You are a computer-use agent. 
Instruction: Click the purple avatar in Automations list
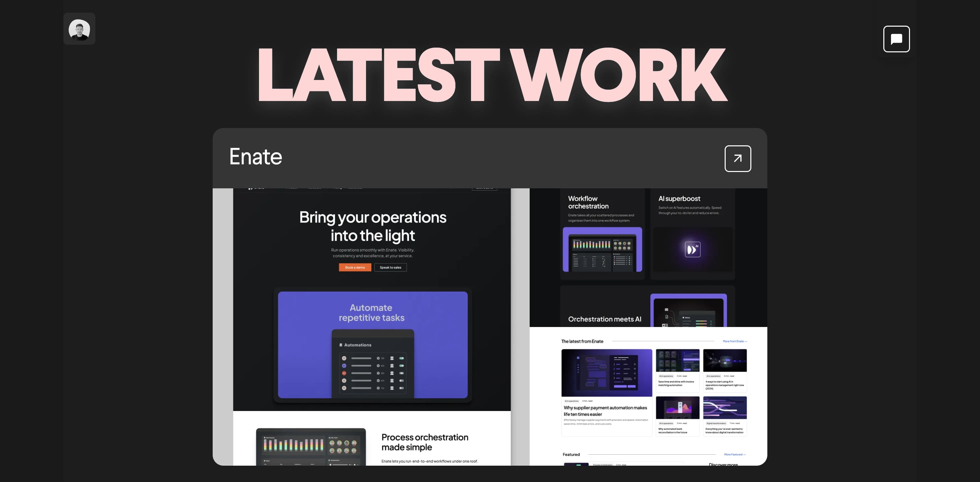344,366
